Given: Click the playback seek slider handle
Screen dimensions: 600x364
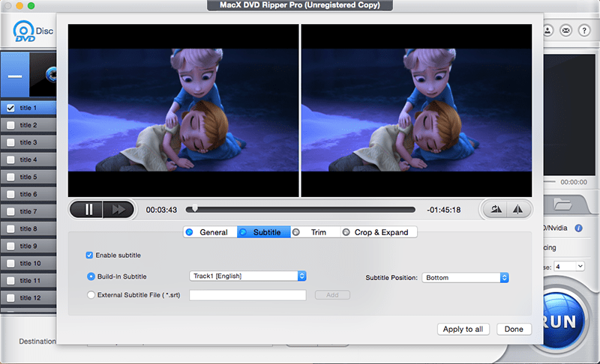Looking at the screenshot, I should pyautogui.click(x=195, y=208).
